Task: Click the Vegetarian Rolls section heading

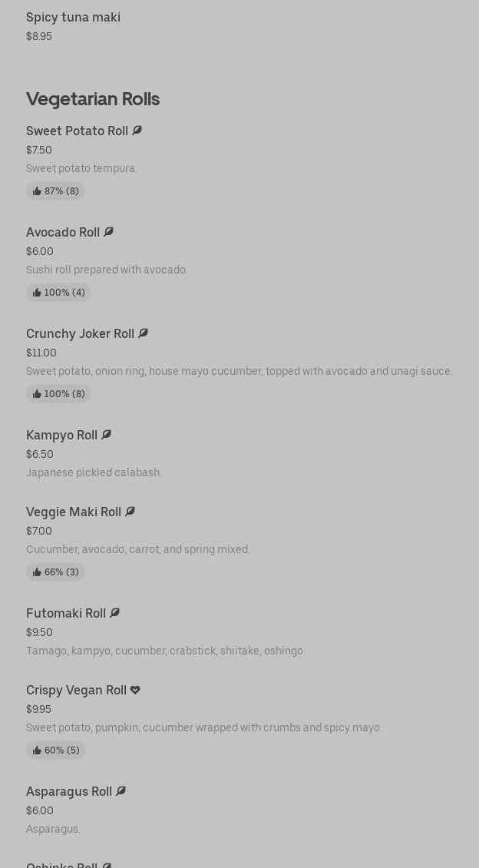Action: point(93,98)
